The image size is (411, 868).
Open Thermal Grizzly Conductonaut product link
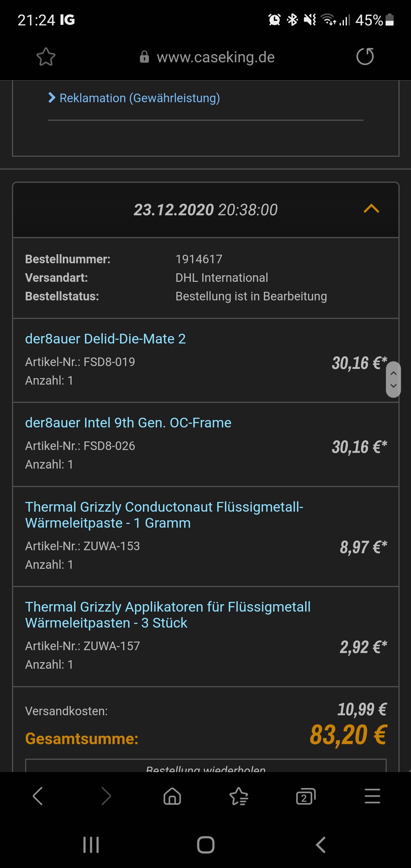pyautogui.click(x=164, y=515)
